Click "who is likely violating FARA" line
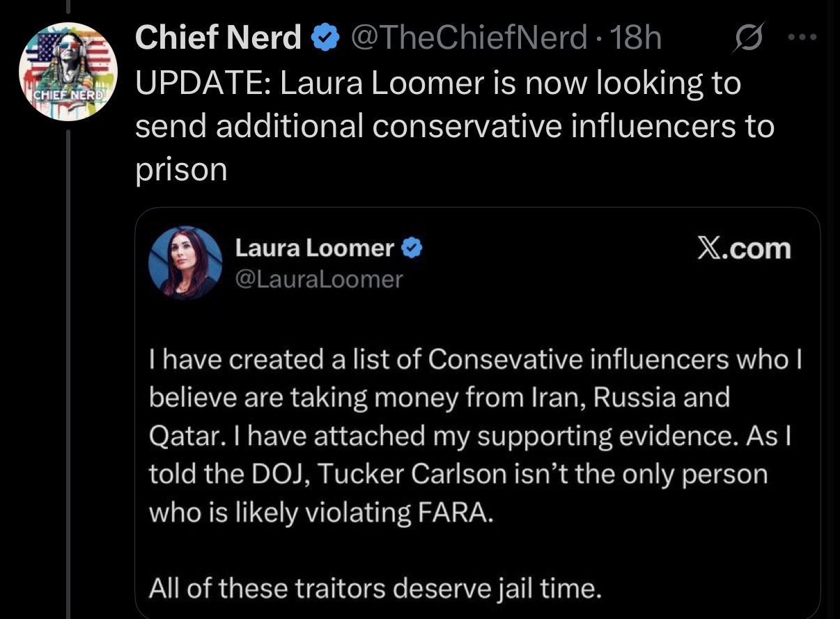 click(x=321, y=512)
